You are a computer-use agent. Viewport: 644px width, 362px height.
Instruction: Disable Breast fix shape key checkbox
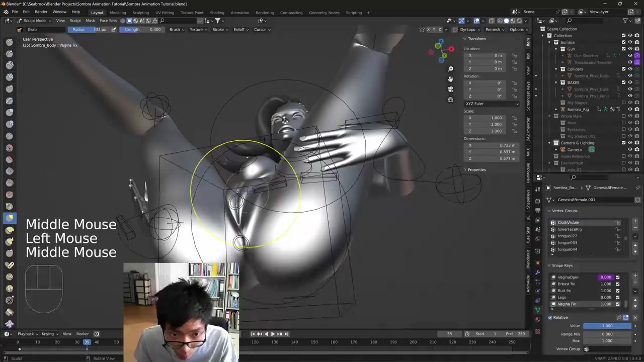click(x=617, y=284)
